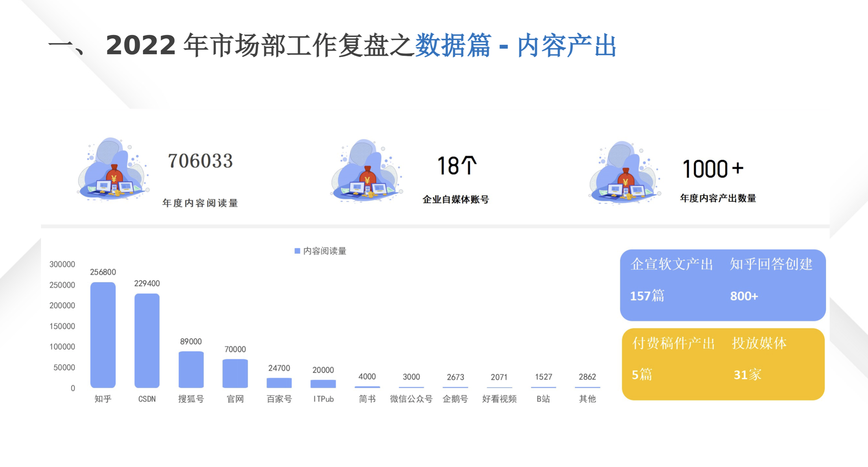Click the heading 知乎回答创建 in blue card
The height and width of the screenshot is (467, 868).
771,264
